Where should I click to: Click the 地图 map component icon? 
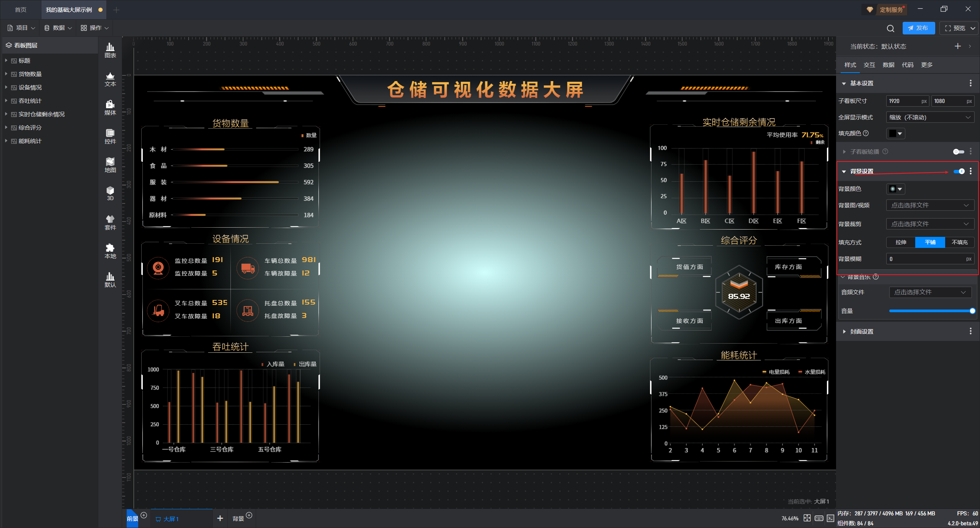pos(110,165)
